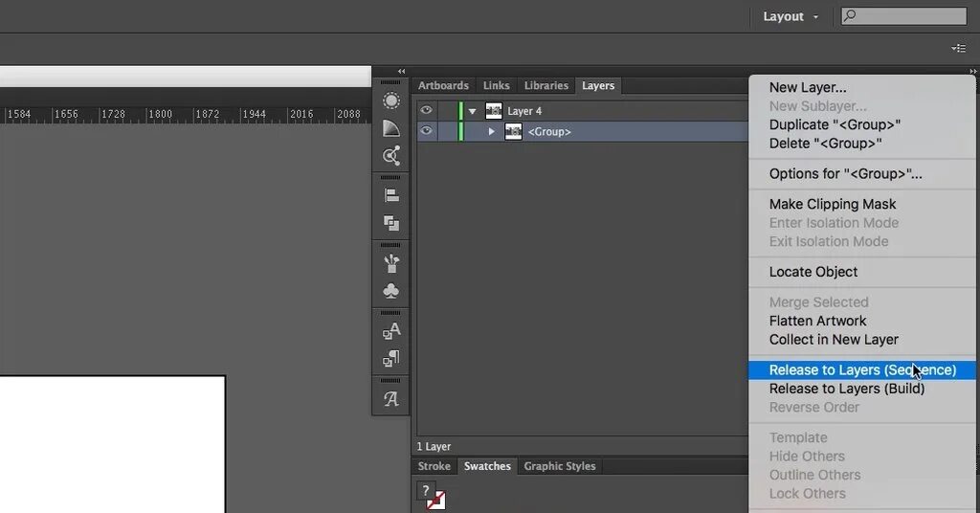This screenshot has width=980, height=513.
Task: Open the Symbols panel club icon
Action: click(391, 291)
